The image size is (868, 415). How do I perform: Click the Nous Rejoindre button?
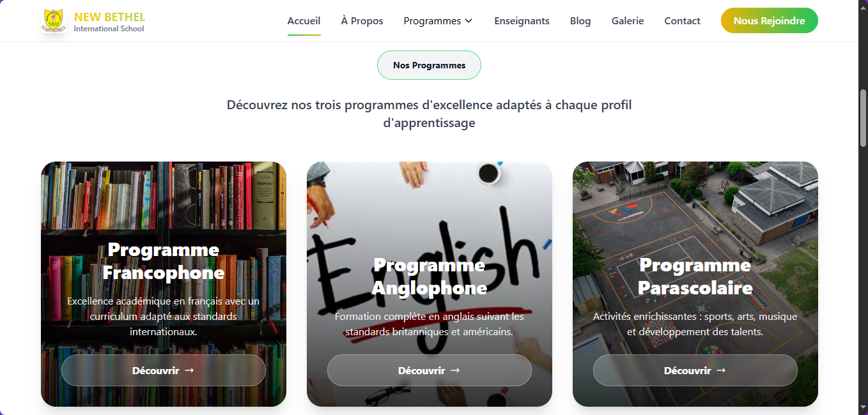coord(770,20)
